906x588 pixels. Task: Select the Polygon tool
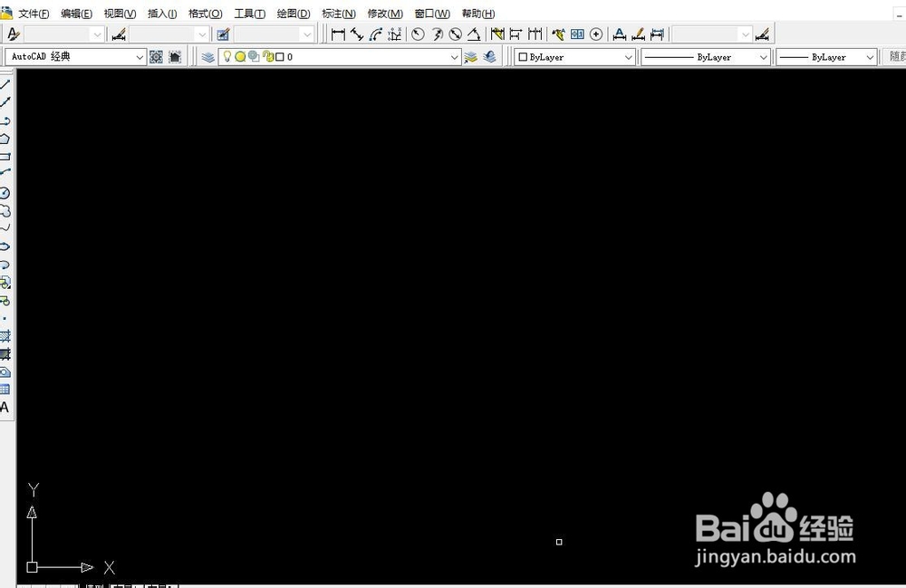click(x=5, y=139)
